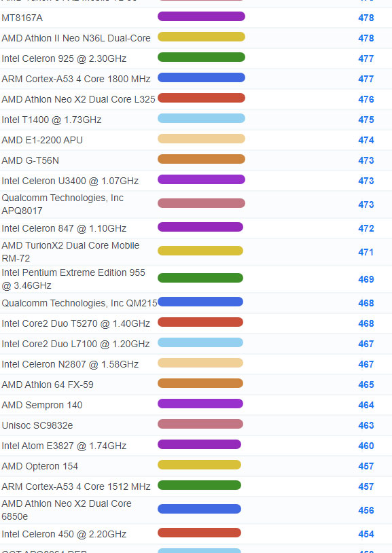This screenshot has height=553, width=392.
Task: Open AMD Athlon Neo X2 Dual Core 6850e
Action: (x=67, y=510)
